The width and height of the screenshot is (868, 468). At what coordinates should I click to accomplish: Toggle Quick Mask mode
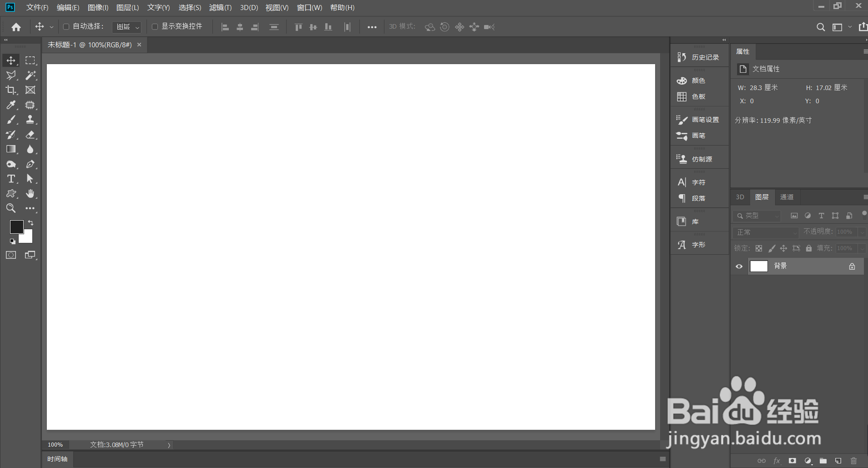point(11,255)
